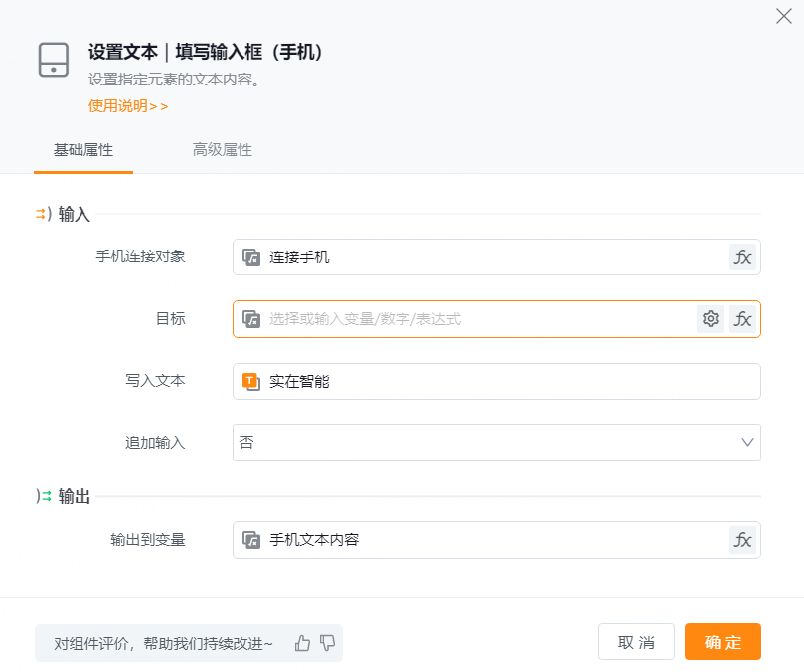Screen dimensions: 804x672
Task: Click the thumbs-up rating icon
Action: point(303,644)
